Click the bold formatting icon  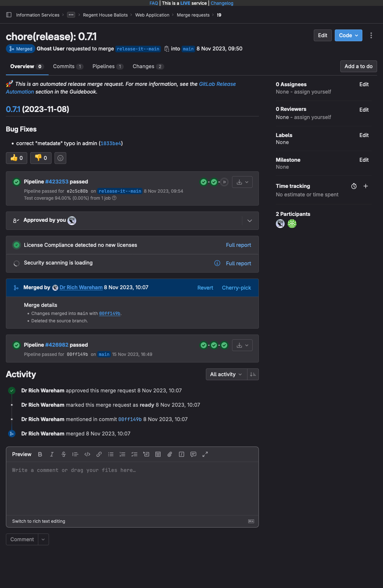pyautogui.click(x=40, y=454)
